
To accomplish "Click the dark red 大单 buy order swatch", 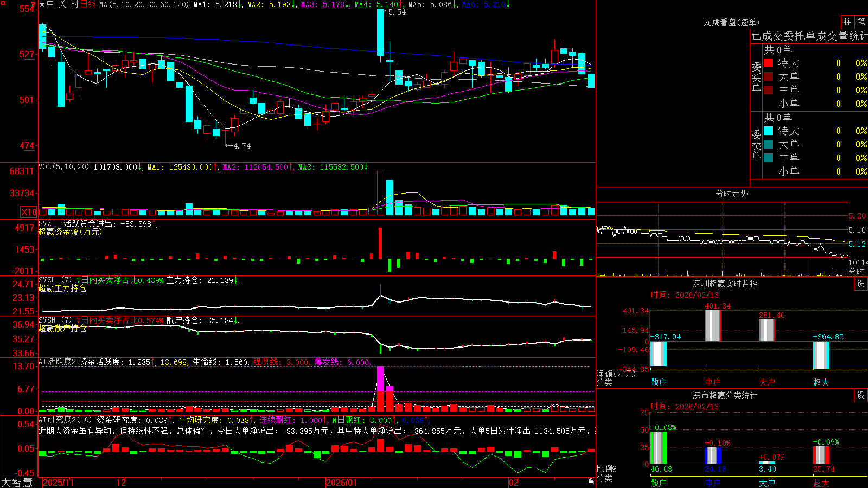I will click(x=768, y=76).
